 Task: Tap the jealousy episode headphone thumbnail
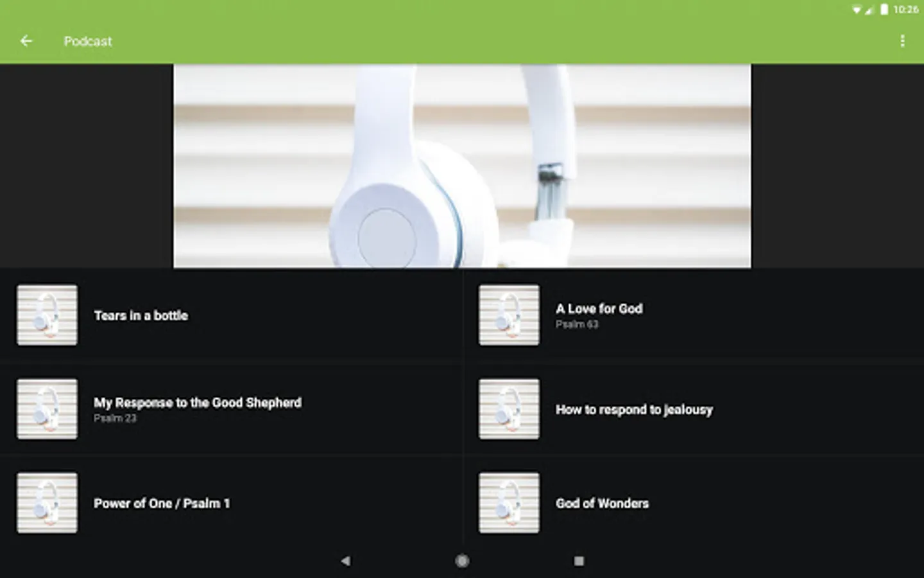pyautogui.click(x=509, y=409)
